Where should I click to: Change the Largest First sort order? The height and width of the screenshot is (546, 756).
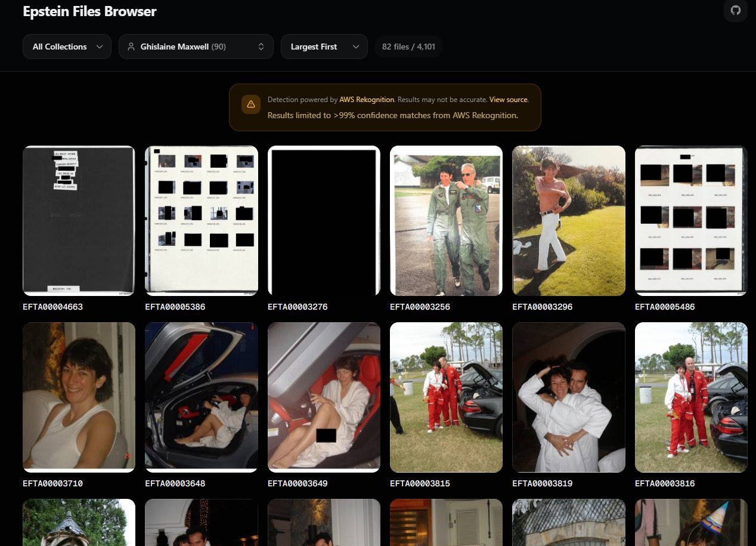(x=324, y=47)
